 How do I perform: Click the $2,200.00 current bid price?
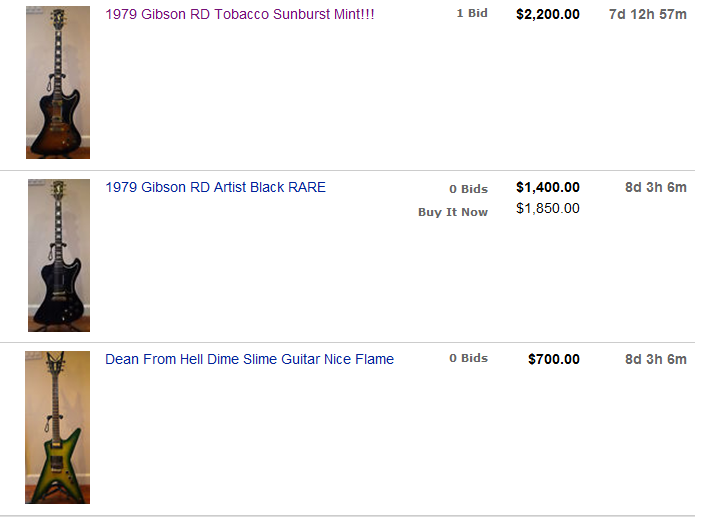pyautogui.click(x=547, y=15)
